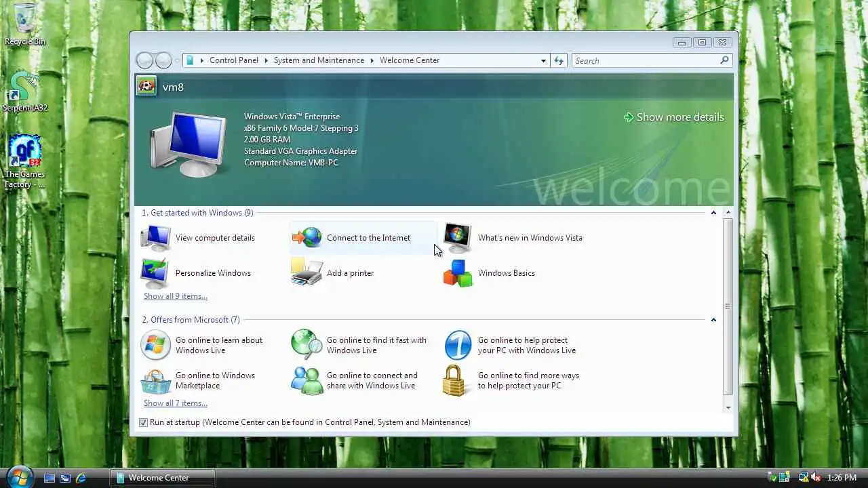Click the Connect to the Internet globe icon
Viewport: 868px width, 488px height.
[x=307, y=238]
